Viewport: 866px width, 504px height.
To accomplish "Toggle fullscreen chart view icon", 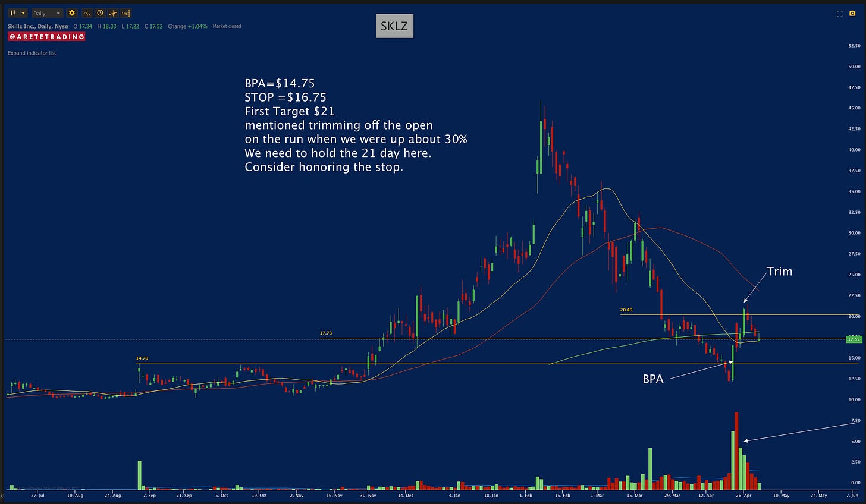I will [x=840, y=13].
